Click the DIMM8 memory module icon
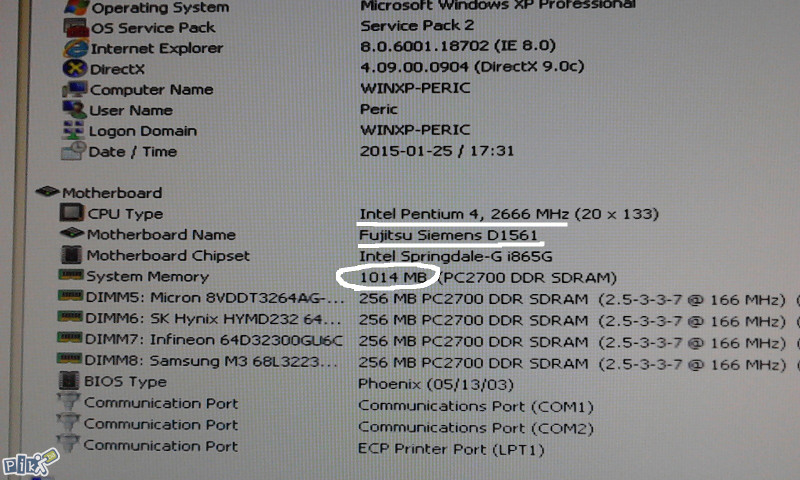This screenshot has height=480, width=800. [x=69, y=359]
